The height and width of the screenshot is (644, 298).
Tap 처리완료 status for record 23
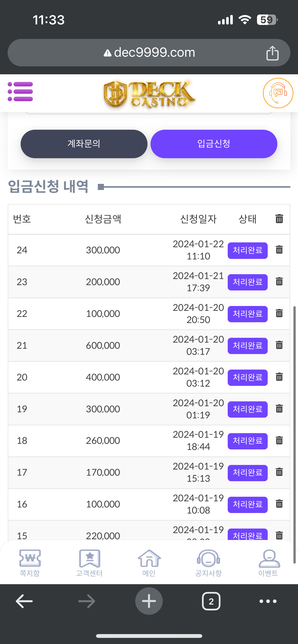point(247,282)
